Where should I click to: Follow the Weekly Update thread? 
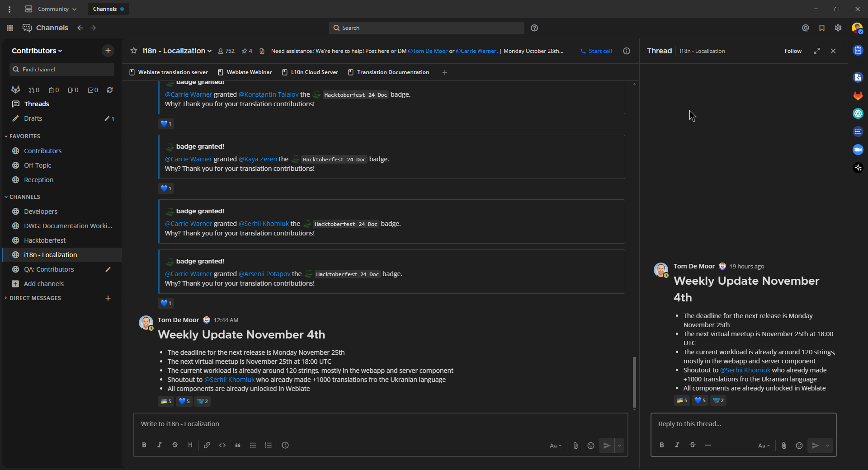click(x=793, y=51)
